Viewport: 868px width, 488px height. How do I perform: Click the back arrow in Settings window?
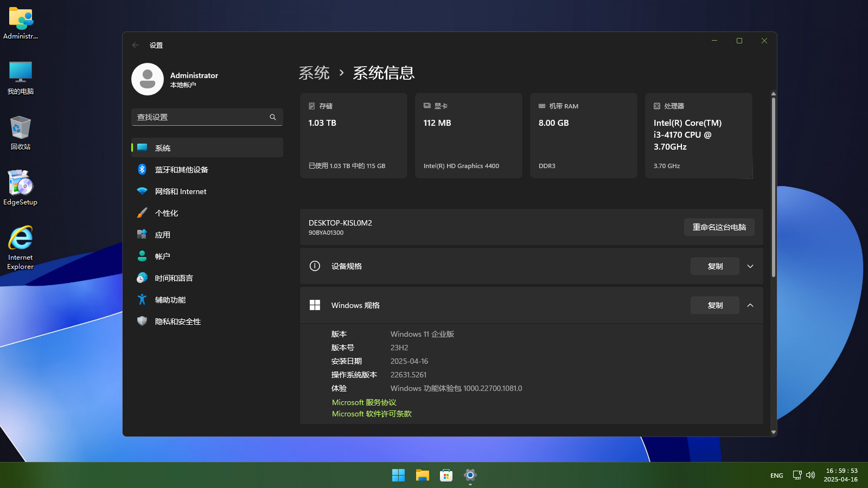136,45
